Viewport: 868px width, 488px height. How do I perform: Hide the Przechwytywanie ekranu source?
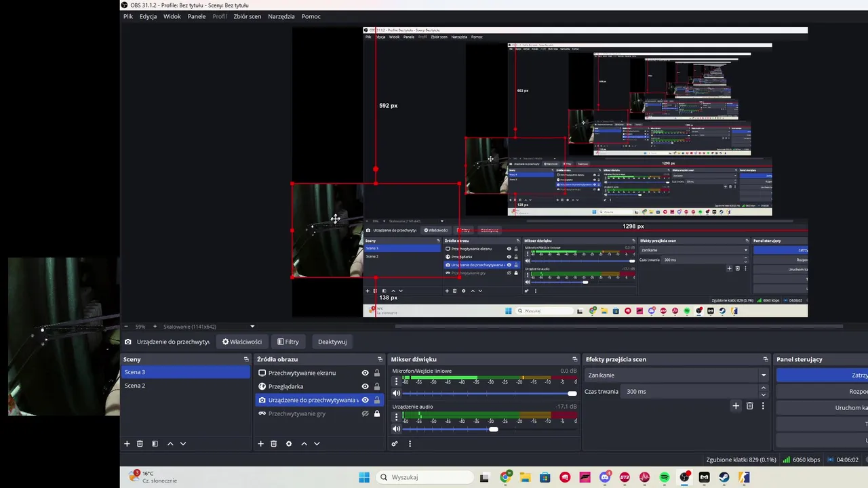pyautogui.click(x=365, y=373)
